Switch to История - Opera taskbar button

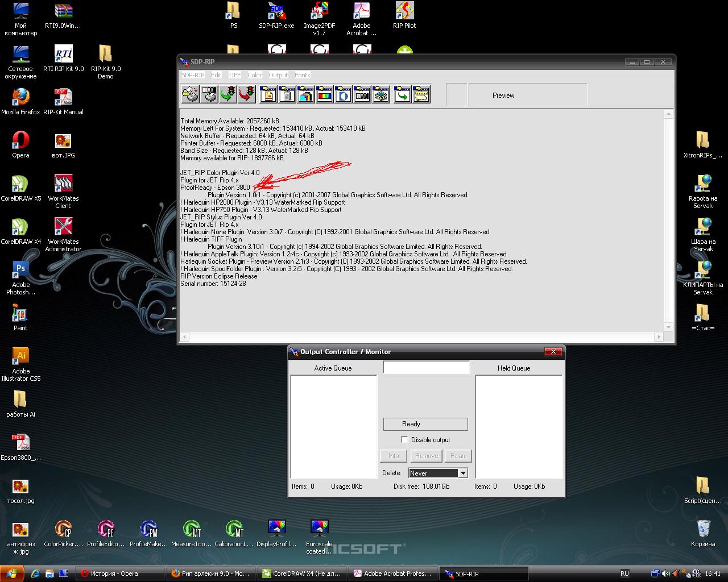(120, 573)
